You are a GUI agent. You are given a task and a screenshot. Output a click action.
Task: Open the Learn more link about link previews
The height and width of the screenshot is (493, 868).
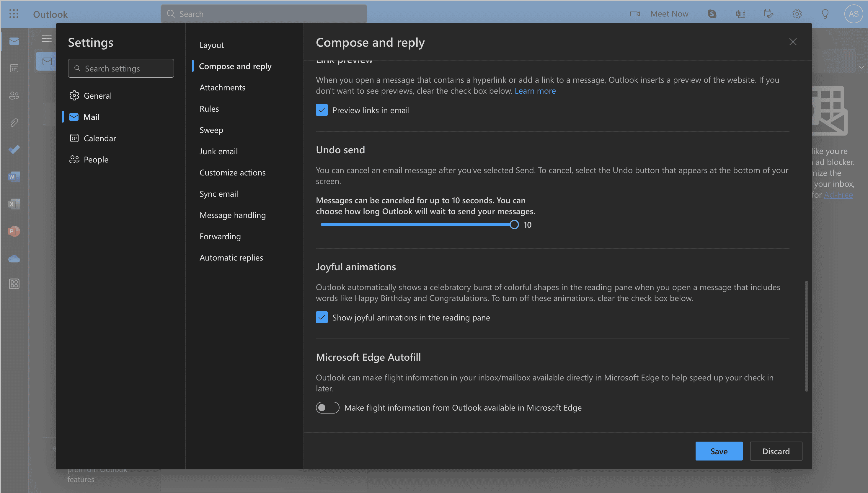click(x=535, y=91)
